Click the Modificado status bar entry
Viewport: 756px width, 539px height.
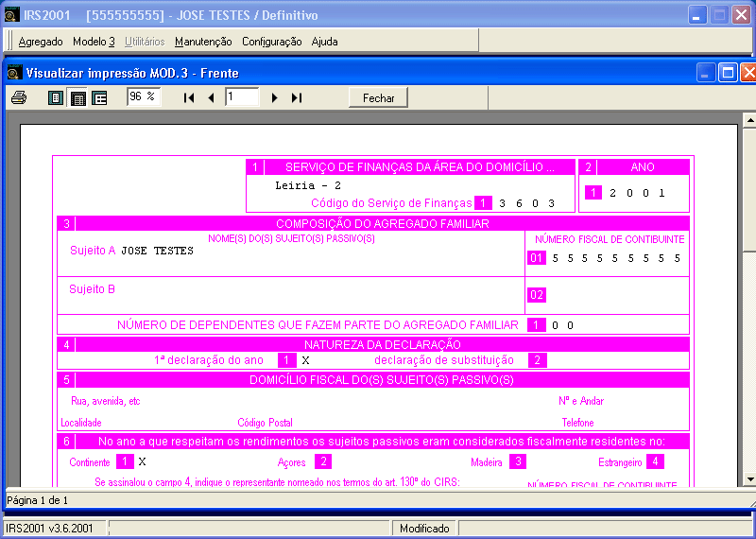click(424, 529)
